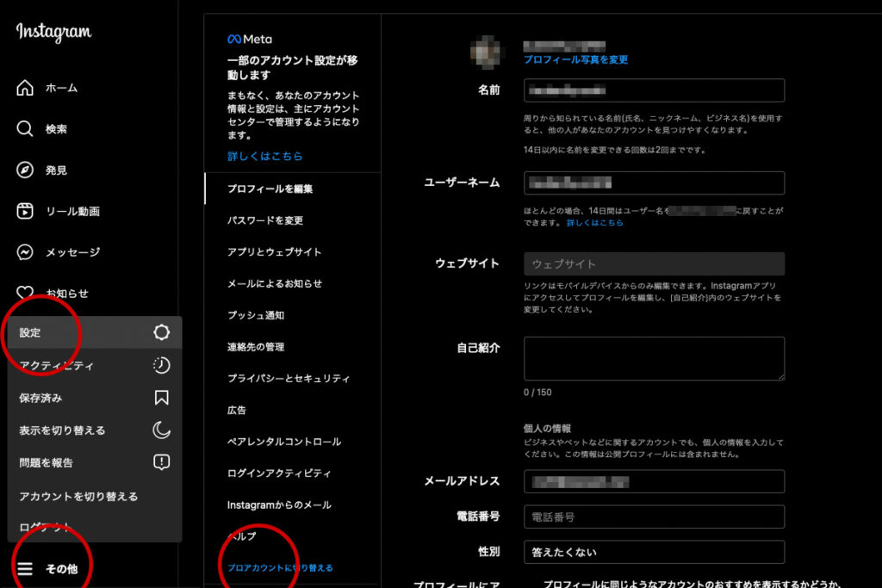Click the blurred profile avatar
This screenshot has height=588, width=882.
486,53
